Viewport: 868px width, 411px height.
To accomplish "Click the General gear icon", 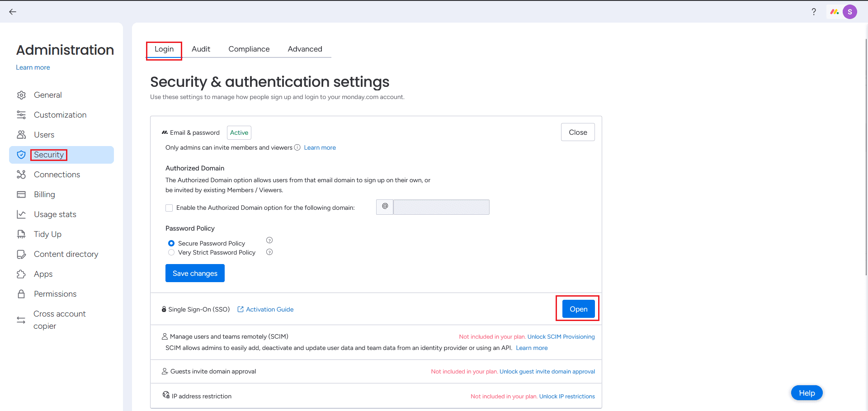I will tap(21, 95).
